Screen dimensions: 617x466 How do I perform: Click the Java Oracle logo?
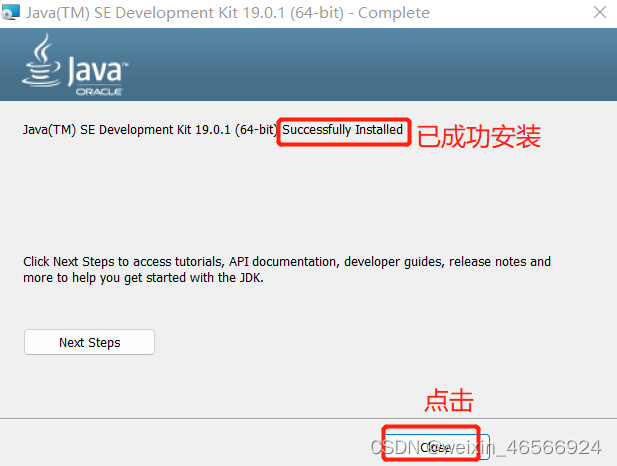coord(75,65)
